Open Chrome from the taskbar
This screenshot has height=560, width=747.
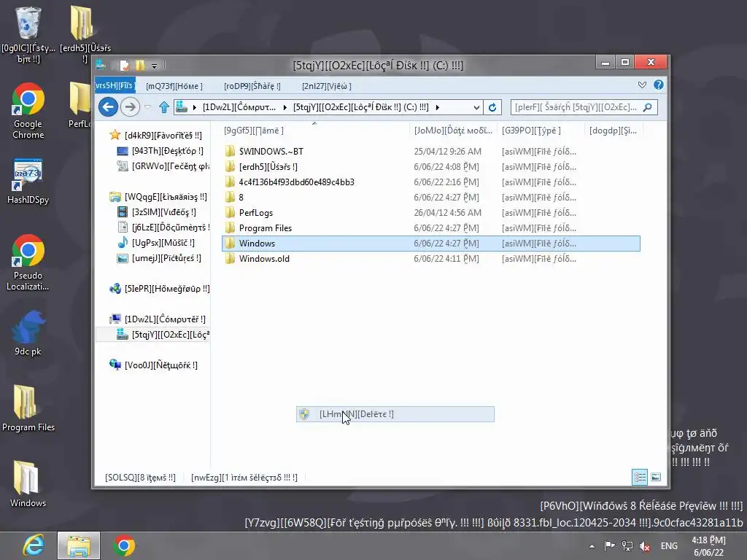click(124, 545)
